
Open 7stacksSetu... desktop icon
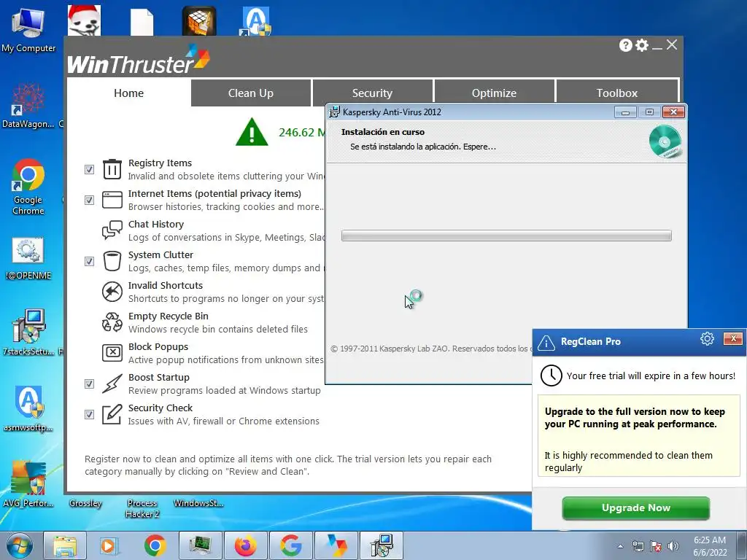pos(28,332)
